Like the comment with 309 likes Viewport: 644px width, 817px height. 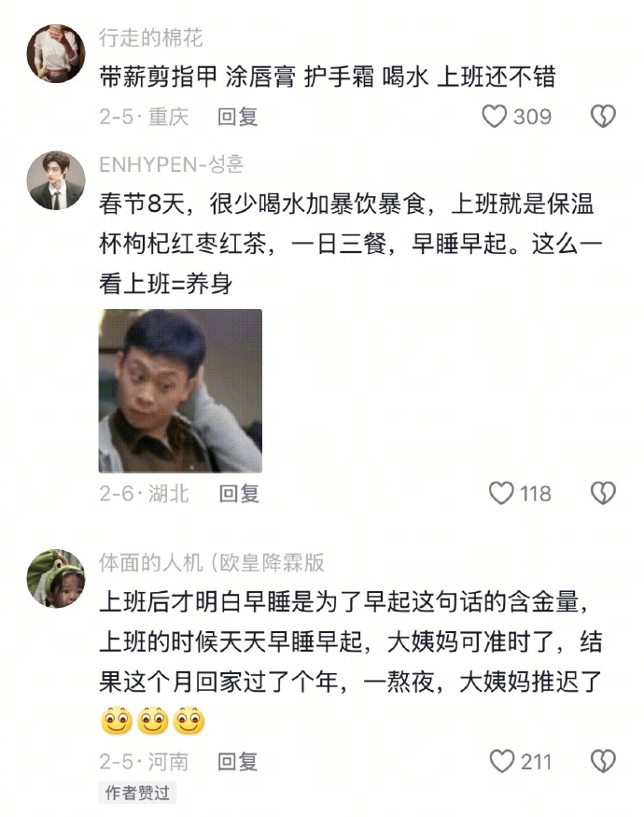tap(494, 116)
